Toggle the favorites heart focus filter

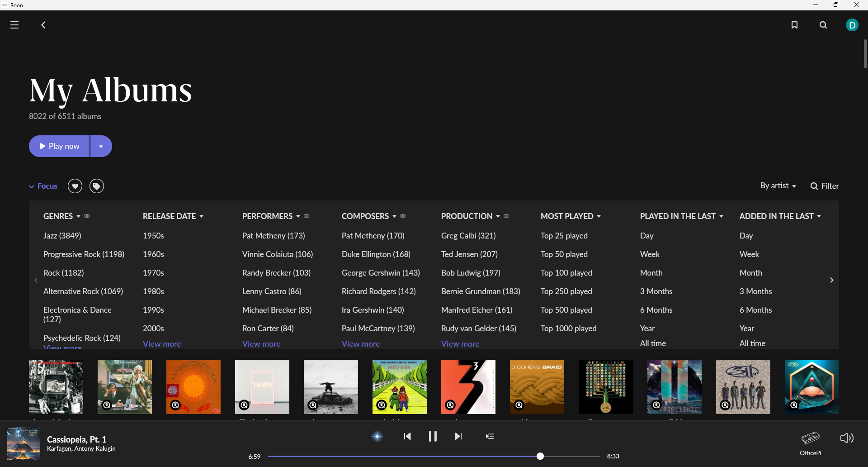(75, 186)
